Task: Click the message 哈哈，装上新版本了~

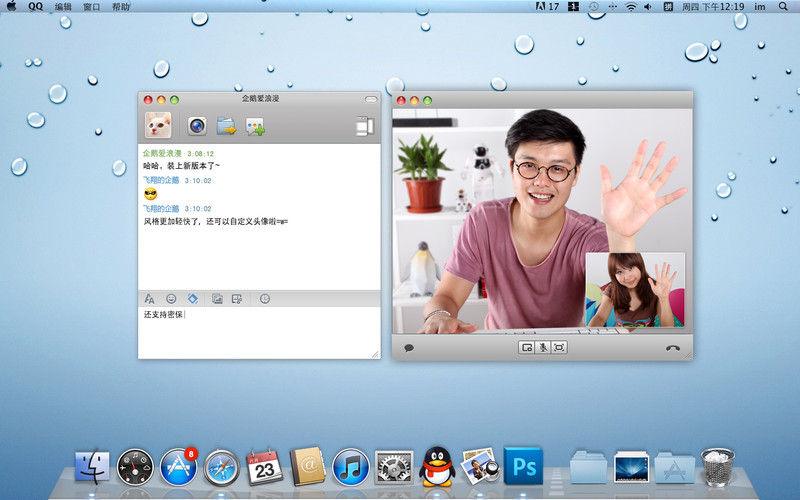Action: tap(181, 166)
